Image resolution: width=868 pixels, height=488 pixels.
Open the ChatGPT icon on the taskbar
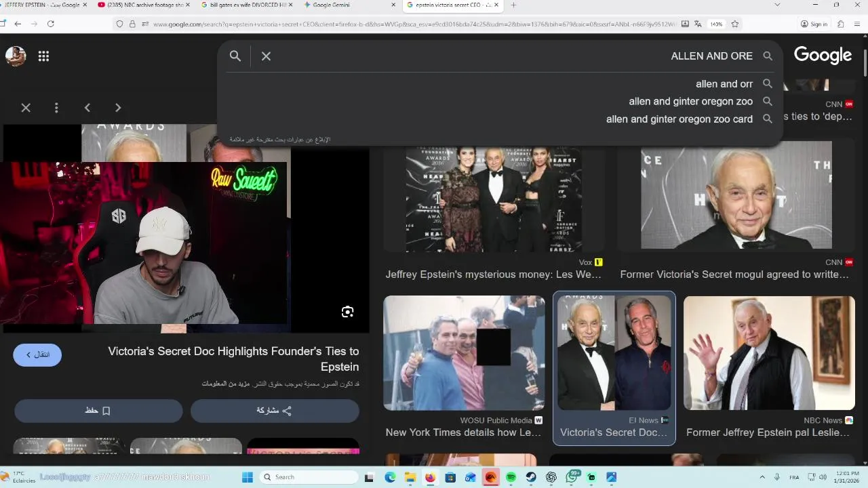pos(551,477)
